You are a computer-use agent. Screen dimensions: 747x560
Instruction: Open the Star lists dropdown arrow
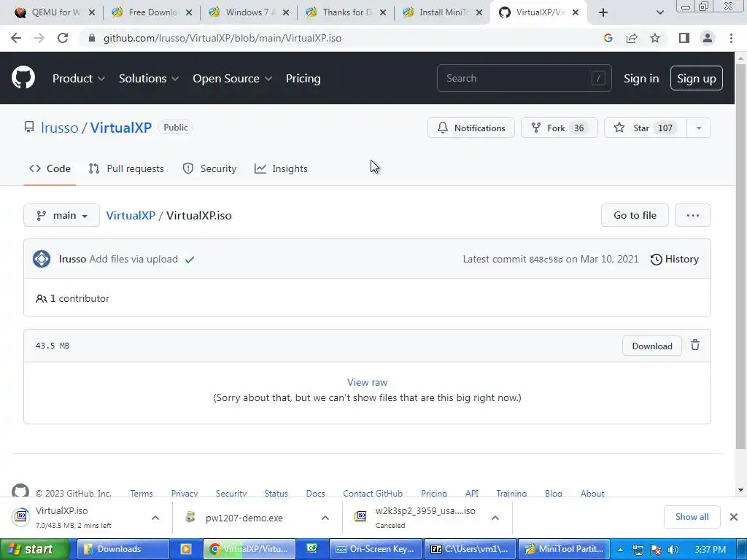pos(698,128)
